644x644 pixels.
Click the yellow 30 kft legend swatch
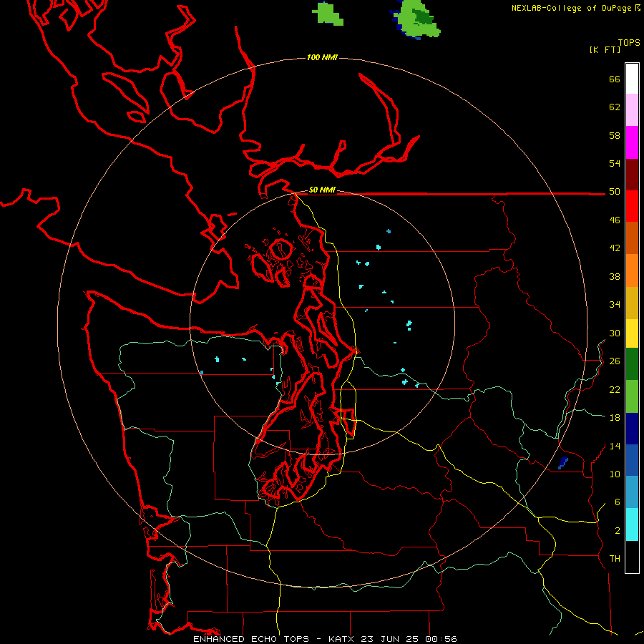[632, 333]
